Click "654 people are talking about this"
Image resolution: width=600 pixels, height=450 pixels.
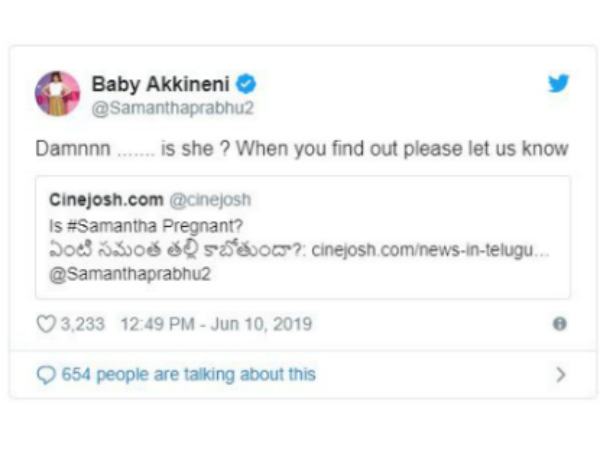[x=188, y=375]
